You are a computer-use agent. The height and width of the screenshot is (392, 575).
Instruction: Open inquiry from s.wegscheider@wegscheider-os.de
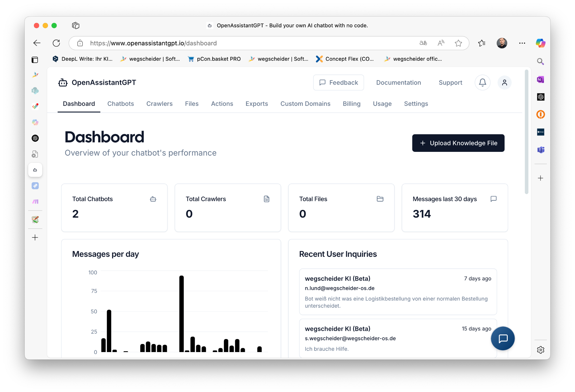(x=398, y=338)
